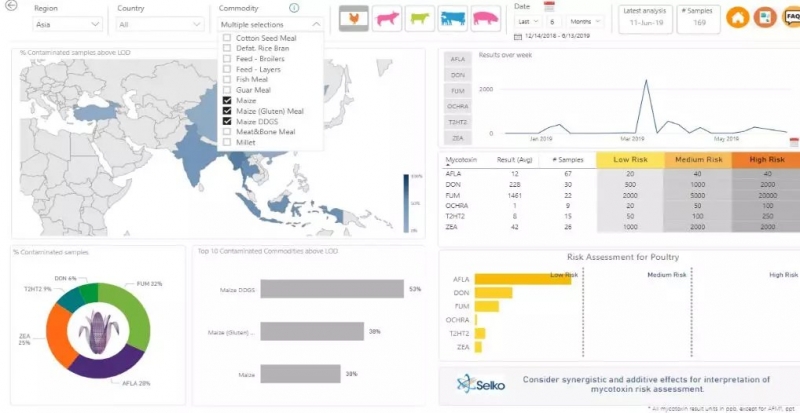Open the Country dropdown showing All
800x413 pixels.
[160, 24]
